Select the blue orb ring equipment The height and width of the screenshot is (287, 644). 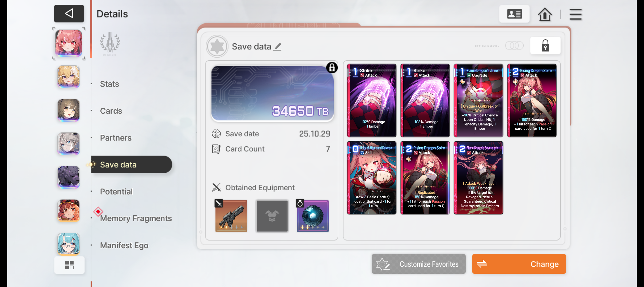coord(312,216)
